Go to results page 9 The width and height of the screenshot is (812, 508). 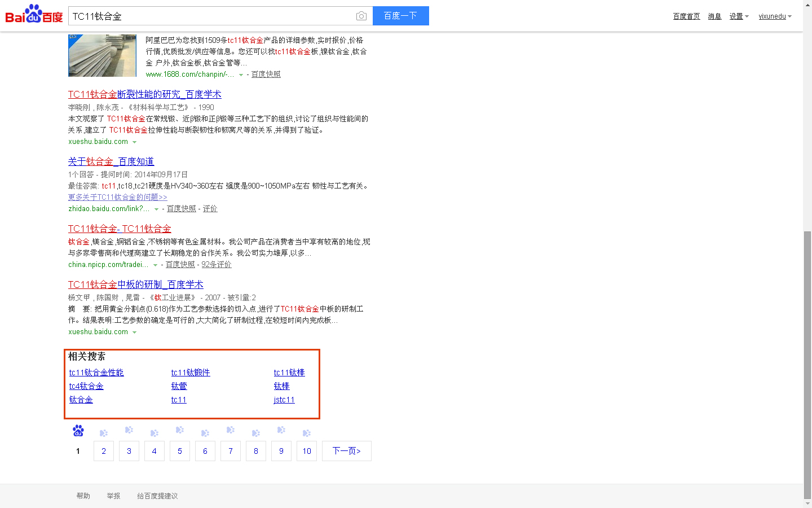[x=281, y=451]
